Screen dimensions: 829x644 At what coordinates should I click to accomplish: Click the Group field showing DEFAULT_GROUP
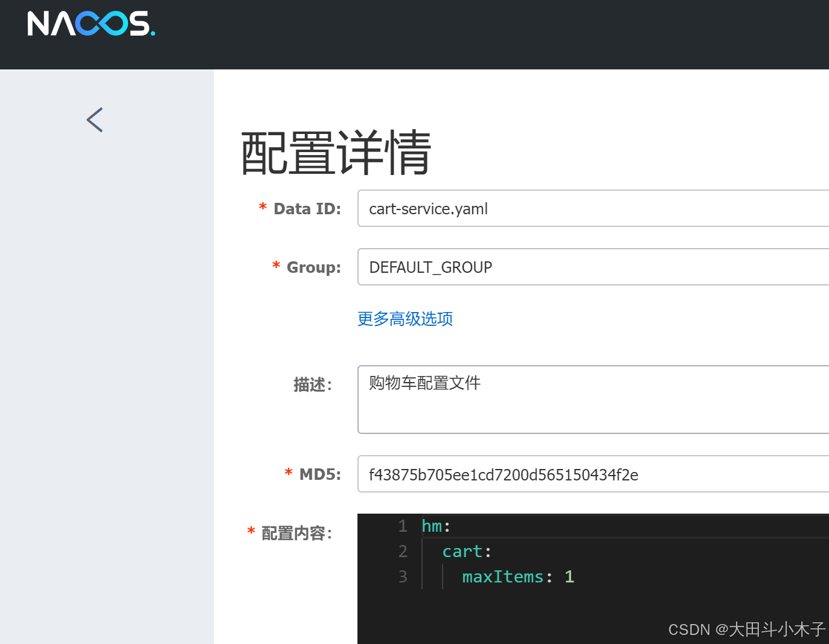[594, 267]
